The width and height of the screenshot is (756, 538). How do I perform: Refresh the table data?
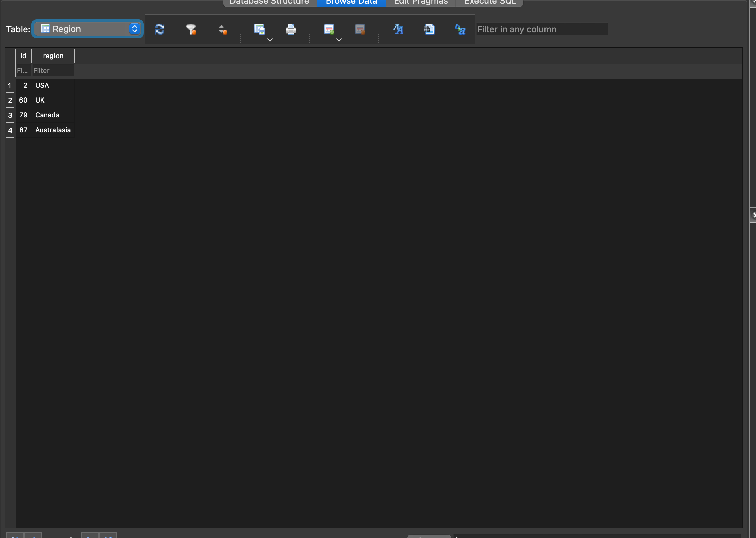tap(160, 29)
